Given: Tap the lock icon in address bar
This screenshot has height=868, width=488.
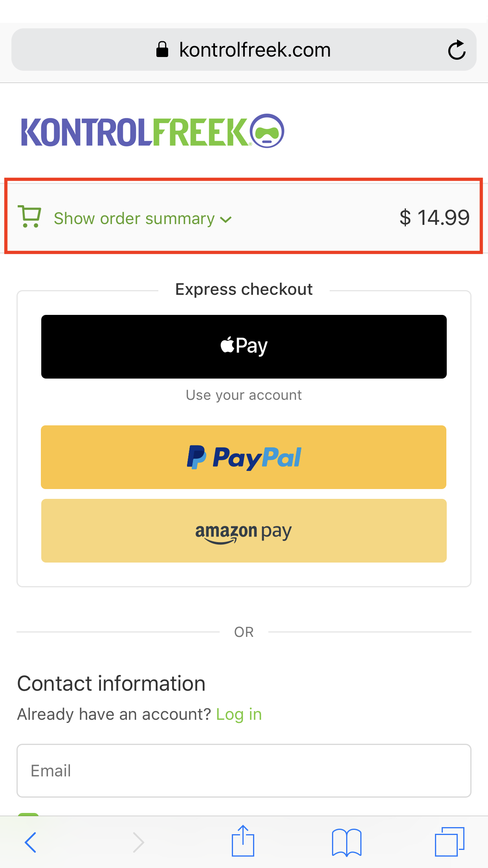Looking at the screenshot, I should click(x=162, y=50).
